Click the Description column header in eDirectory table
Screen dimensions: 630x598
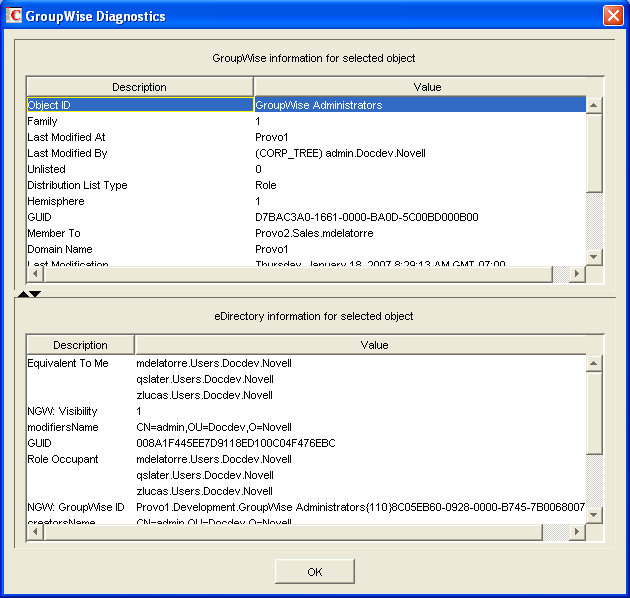click(80, 345)
